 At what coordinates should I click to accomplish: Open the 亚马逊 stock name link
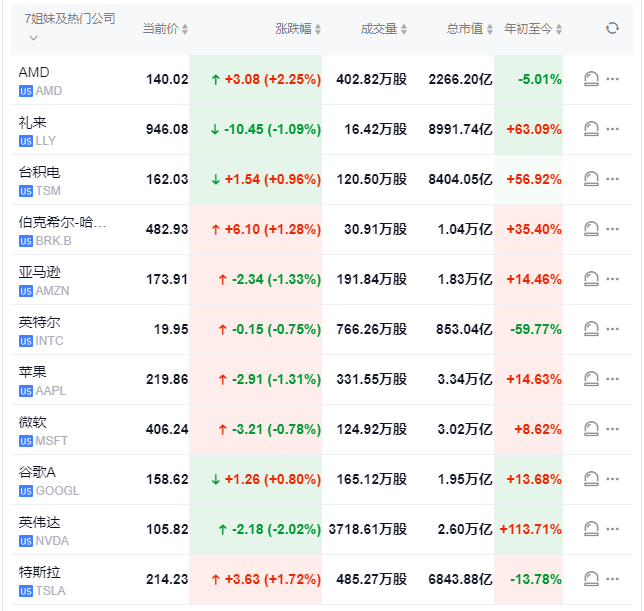point(39,272)
